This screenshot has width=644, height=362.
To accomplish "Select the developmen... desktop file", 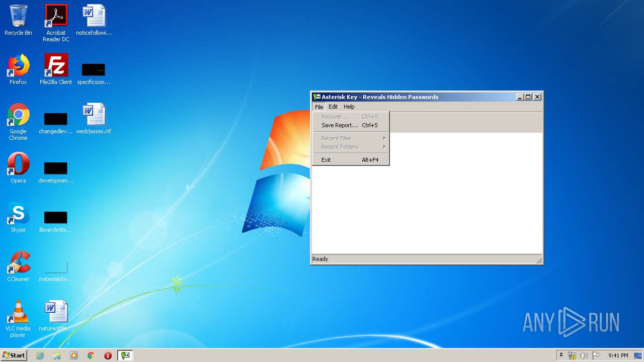I will (56, 172).
